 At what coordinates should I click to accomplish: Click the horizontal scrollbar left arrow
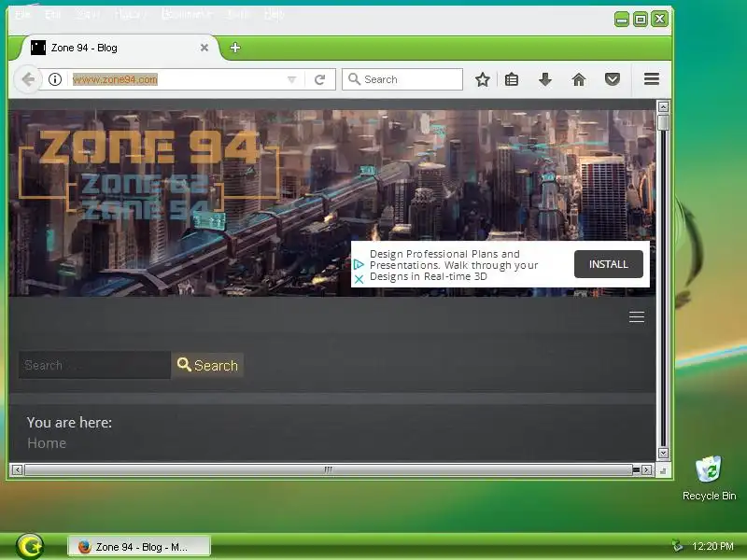pyautogui.click(x=17, y=470)
